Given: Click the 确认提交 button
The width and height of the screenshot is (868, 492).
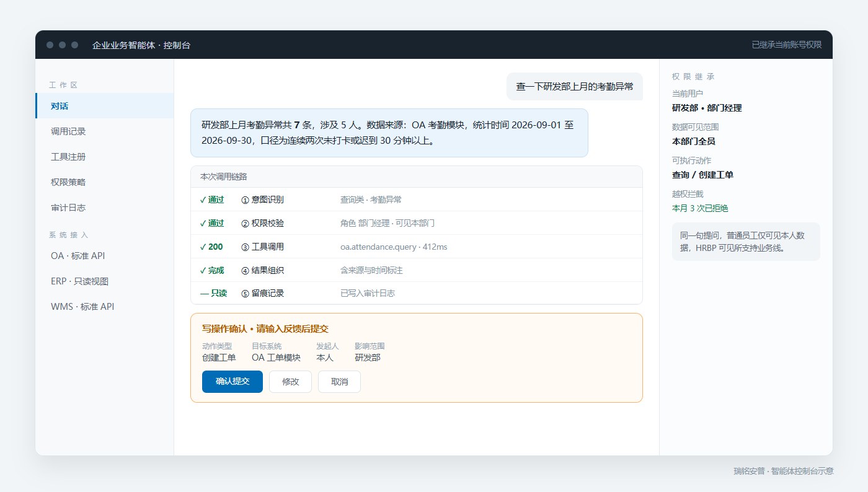Looking at the screenshot, I should [x=232, y=382].
